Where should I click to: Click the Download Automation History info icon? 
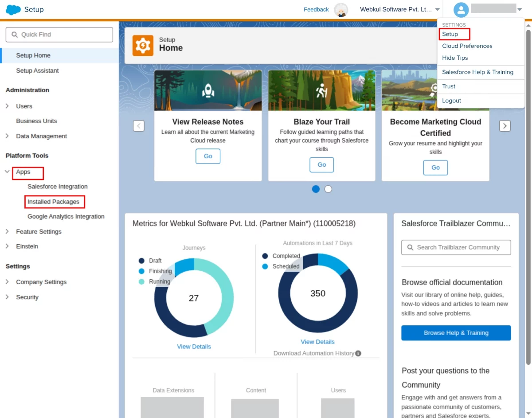(358, 353)
